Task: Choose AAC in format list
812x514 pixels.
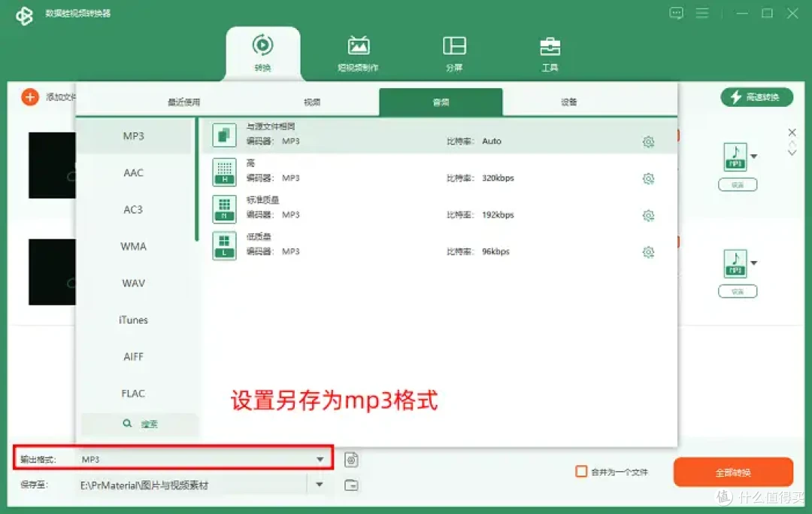Action: point(134,172)
